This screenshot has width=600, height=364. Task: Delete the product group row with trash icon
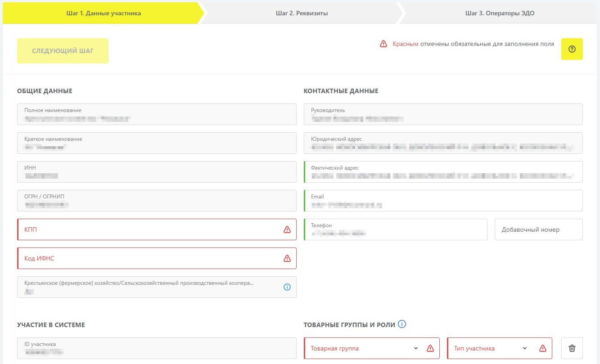click(572, 348)
